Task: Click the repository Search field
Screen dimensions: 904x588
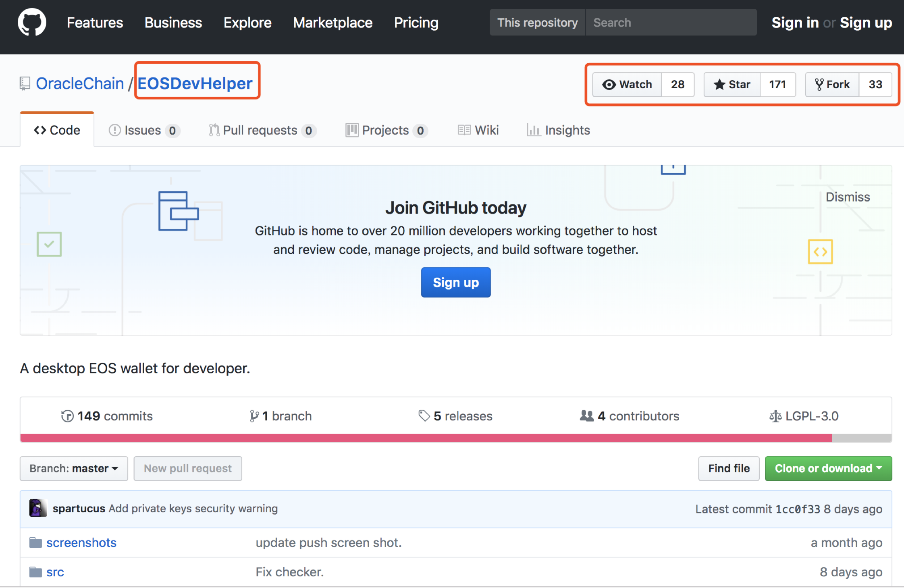Action: 671,23
